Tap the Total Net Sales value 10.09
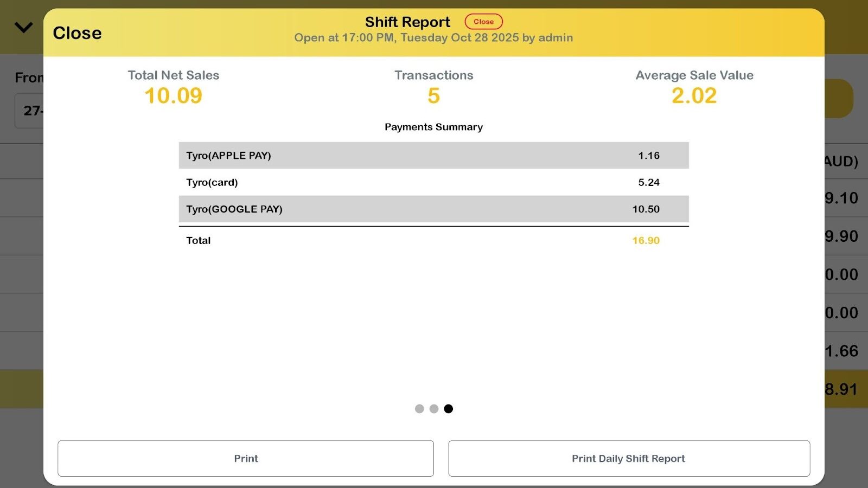Viewport: 868px width, 488px height. pos(173,96)
